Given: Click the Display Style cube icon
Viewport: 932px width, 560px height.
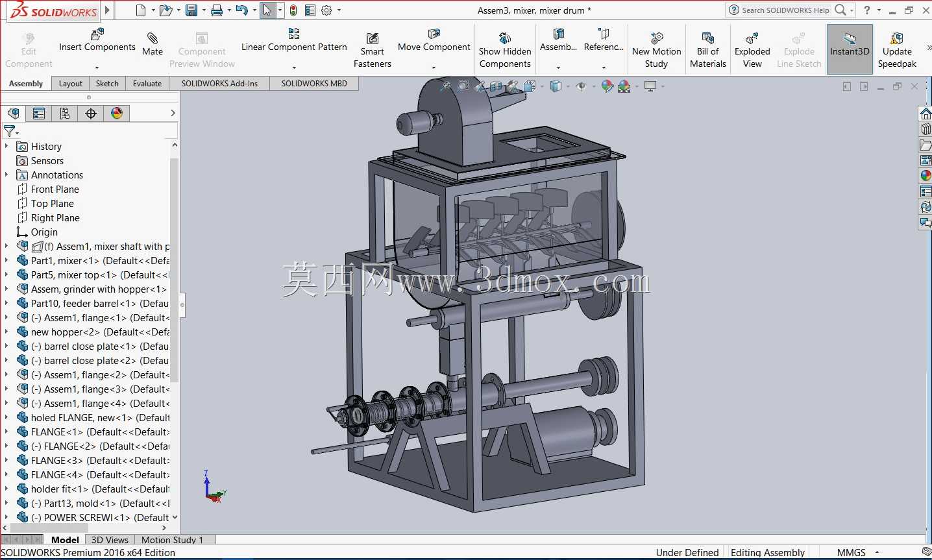Looking at the screenshot, I should [556, 86].
